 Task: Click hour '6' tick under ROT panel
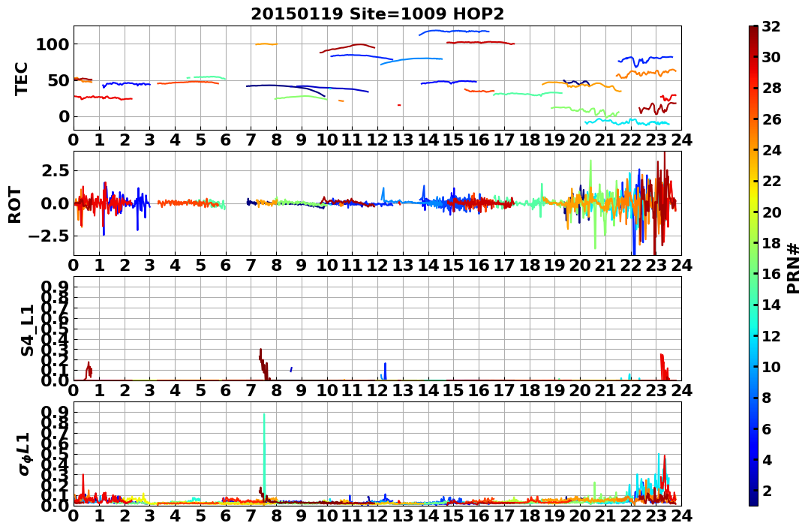[x=225, y=265]
